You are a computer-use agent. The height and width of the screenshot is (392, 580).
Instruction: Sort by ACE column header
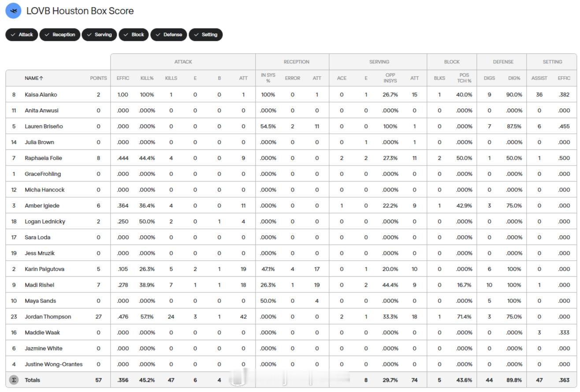tap(342, 78)
